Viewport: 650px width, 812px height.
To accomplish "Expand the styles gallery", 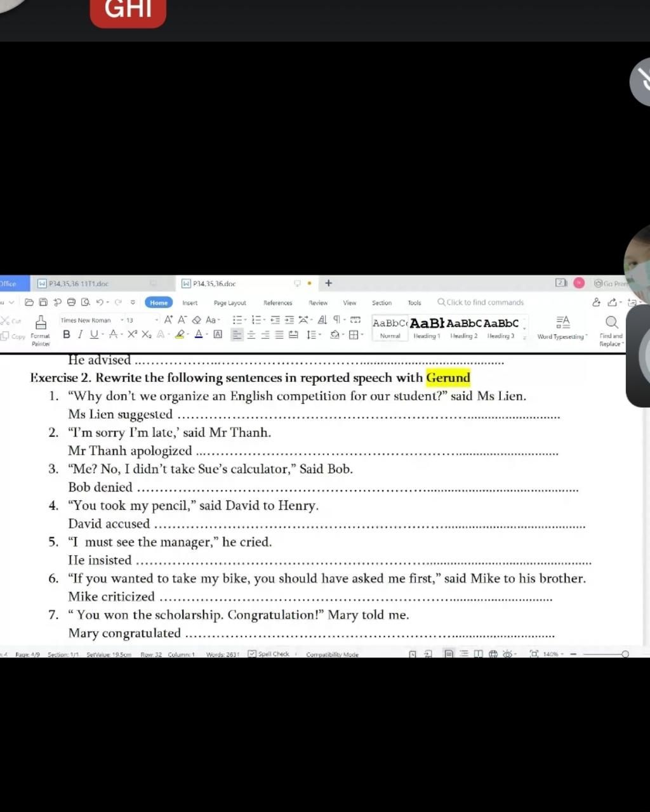I will 524,338.
